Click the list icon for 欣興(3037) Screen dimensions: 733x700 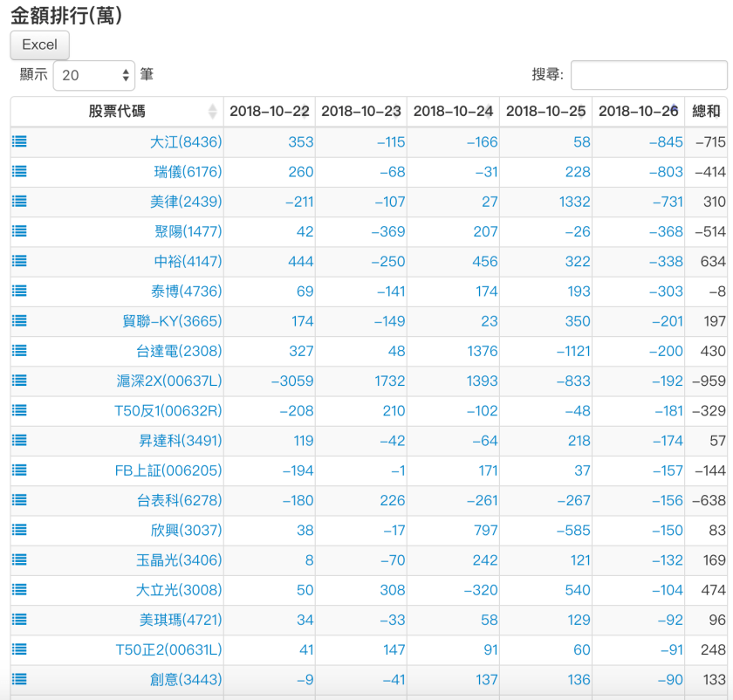point(18,531)
